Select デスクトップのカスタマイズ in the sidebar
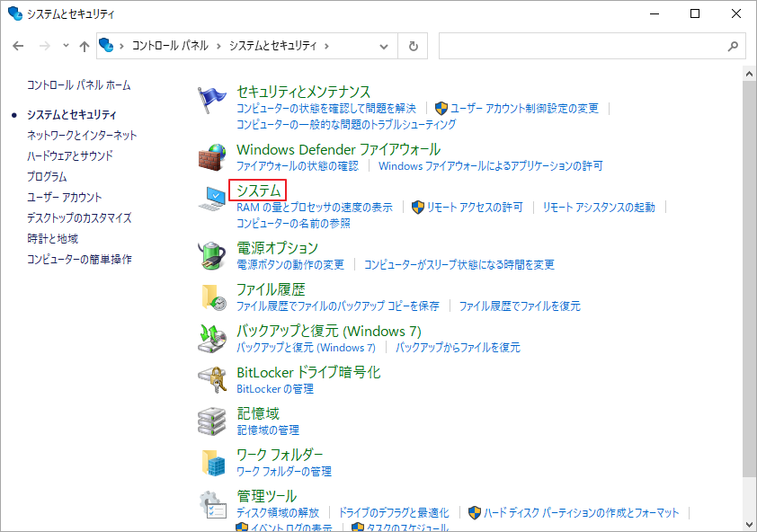The width and height of the screenshot is (757, 532). point(79,218)
